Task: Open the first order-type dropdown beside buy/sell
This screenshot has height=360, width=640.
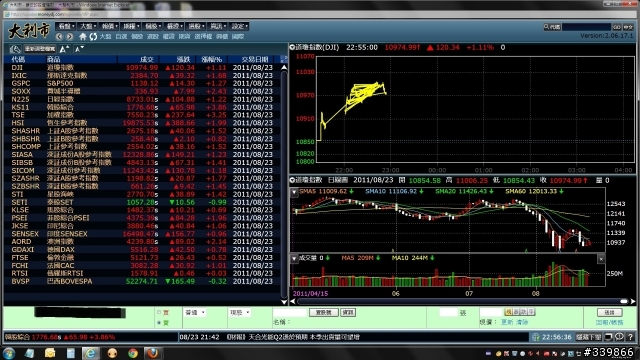Action: (195, 313)
